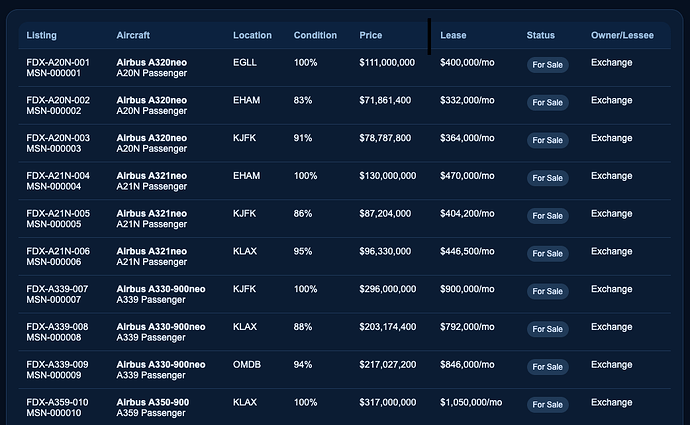Click the $1,050,000/mo lease value
This screenshot has width=690, height=425.
click(471, 402)
